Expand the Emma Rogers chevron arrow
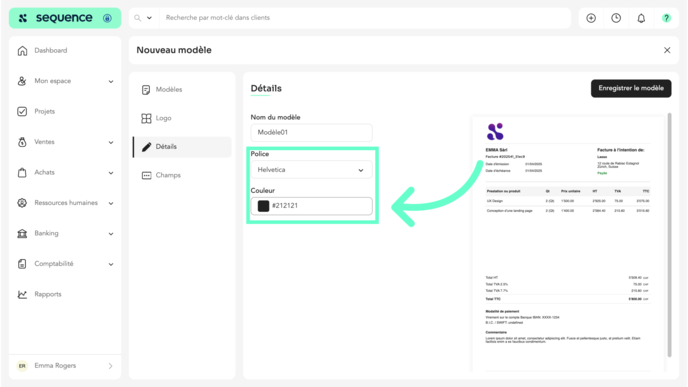Screen dimensions: 688x387 pos(110,366)
